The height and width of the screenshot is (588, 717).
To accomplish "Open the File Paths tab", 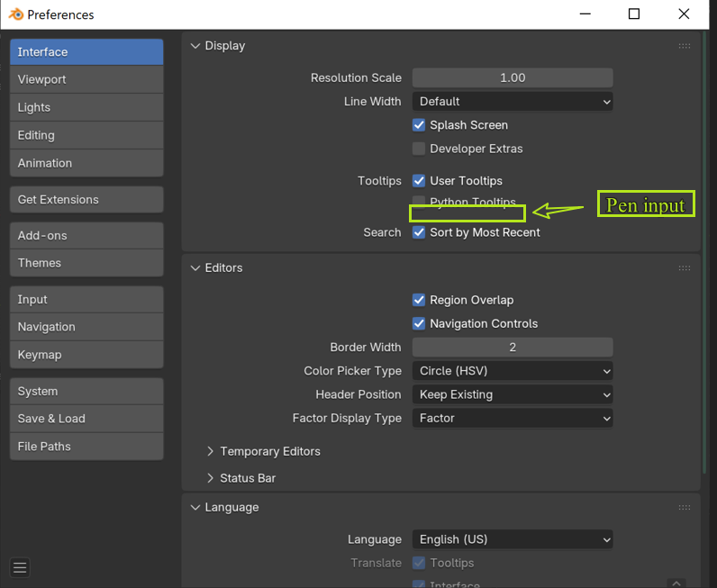I will point(86,447).
